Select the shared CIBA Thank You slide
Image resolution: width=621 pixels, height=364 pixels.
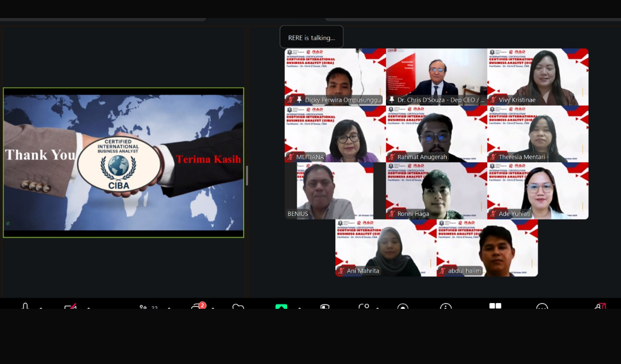123,162
